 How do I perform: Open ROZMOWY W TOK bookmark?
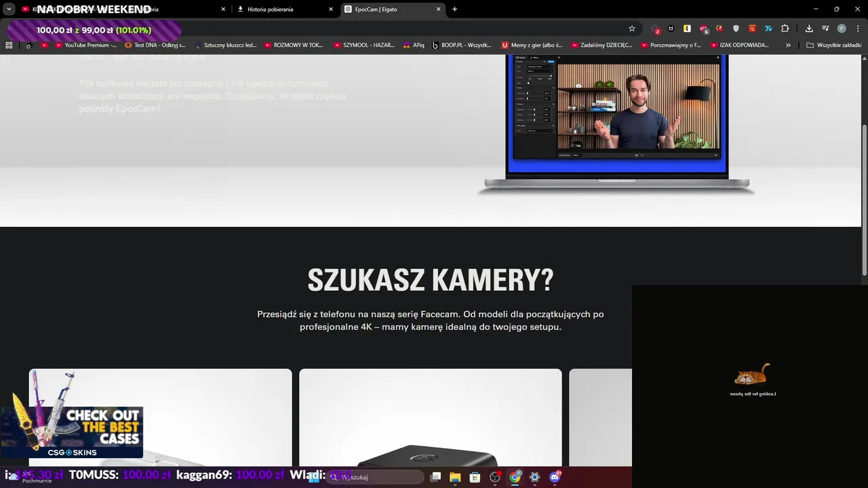[x=294, y=45]
